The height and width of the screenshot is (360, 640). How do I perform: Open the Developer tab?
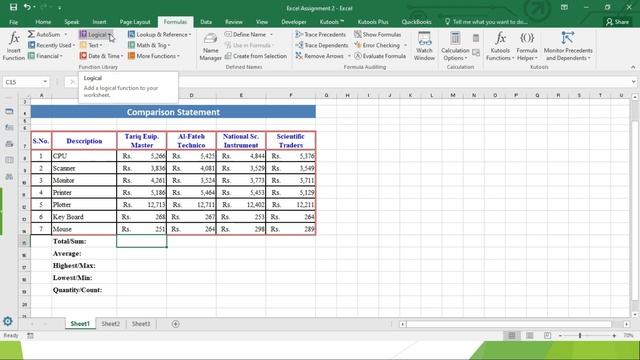[293, 22]
